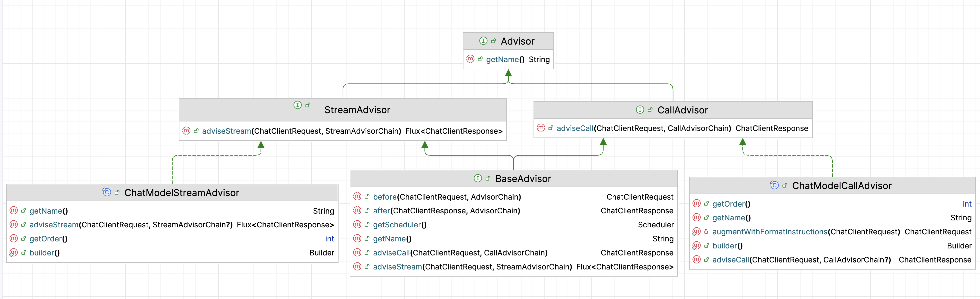Click the int return type in ChatModelCallAdvisor
The image size is (980, 299).
967,204
